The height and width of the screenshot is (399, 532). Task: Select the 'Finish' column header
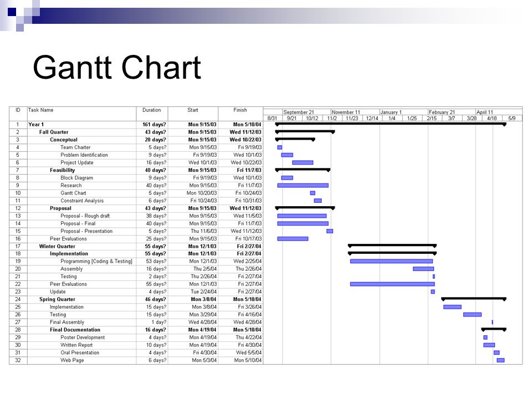[x=240, y=110]
